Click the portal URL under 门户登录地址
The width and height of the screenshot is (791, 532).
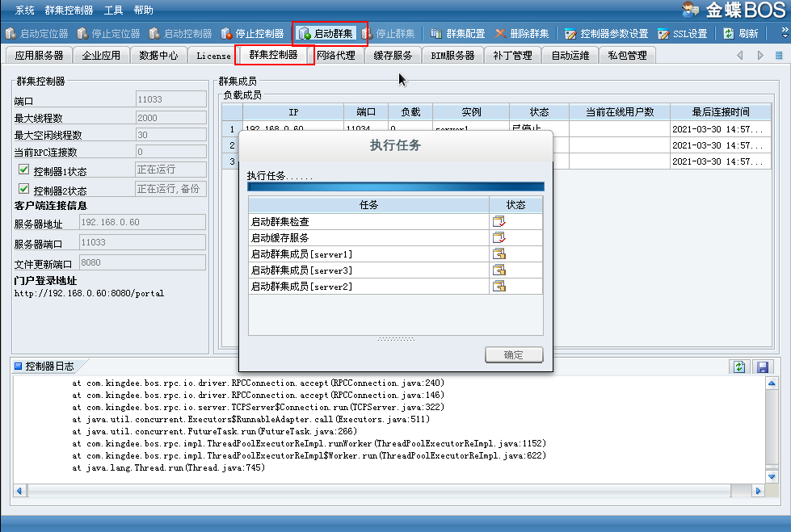[x=90, y=293]
